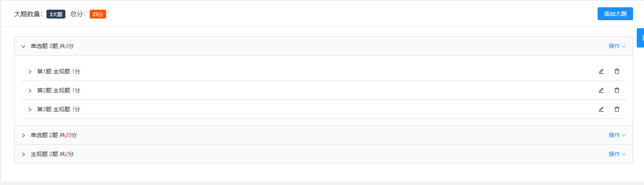The image size is (644, 185).
Task: Collapse the 单选题 3题 共3分 section
Action: [23, 46]
